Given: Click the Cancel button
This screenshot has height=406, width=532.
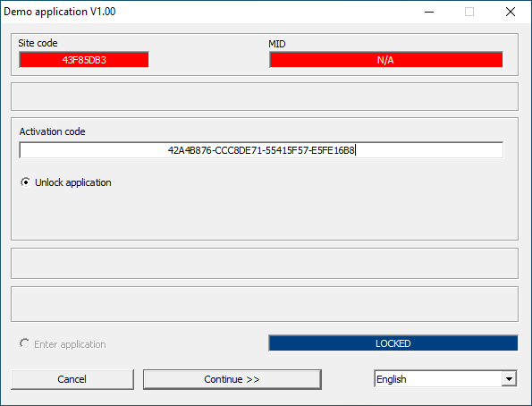Looking at the screenshot, I should (x=72, y=379).
